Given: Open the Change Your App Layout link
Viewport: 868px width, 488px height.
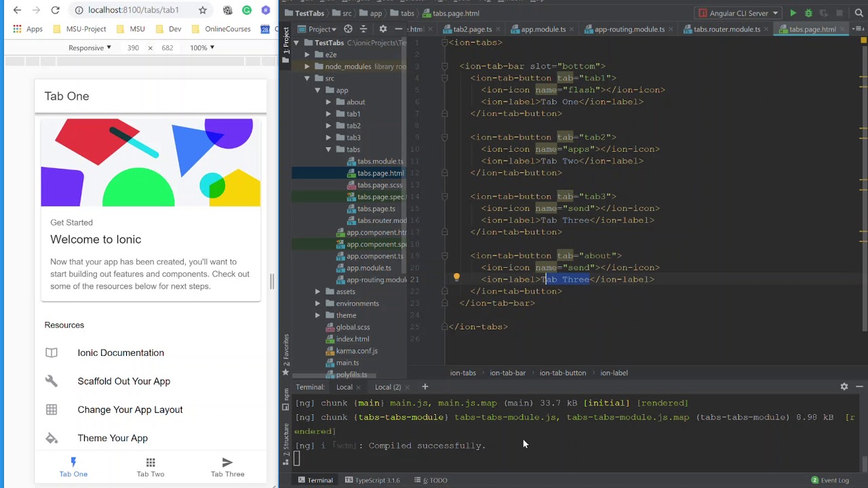Looking at the screenshot, I should [130, 409].
